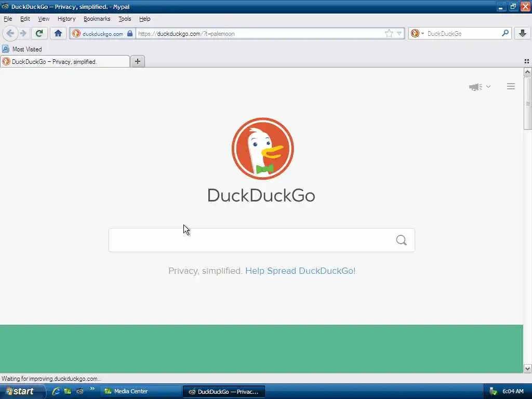Open the DuckDuckGo hamburger menu

pos(511,87)
